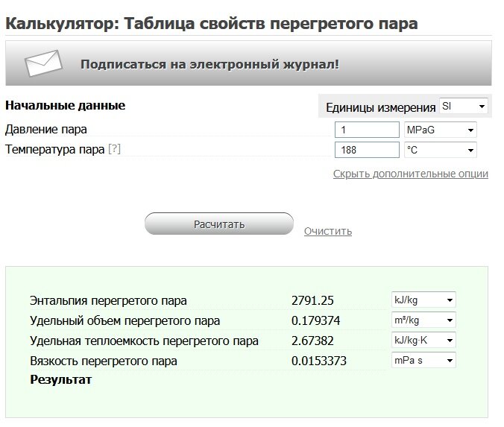Click the [?] help icon near temperature
Image resolution: width=504 pixels, height=427 pixels.
pyautogui.click(x=114, y=150)
